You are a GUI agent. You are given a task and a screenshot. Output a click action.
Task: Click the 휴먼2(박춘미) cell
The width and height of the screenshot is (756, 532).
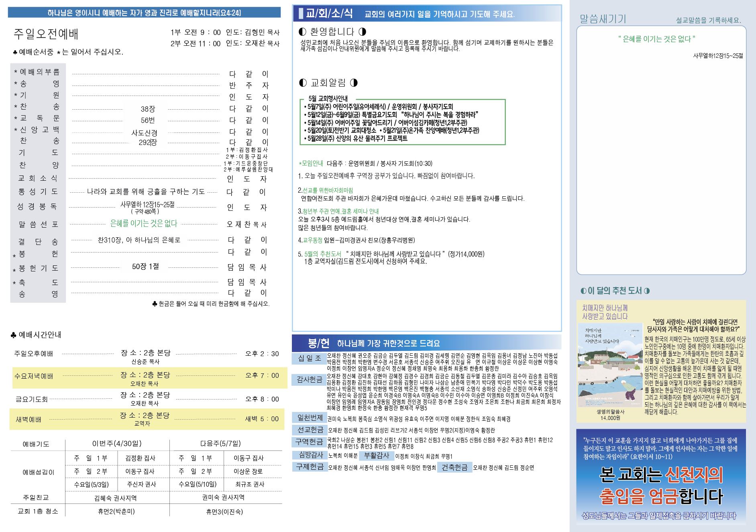116,511
